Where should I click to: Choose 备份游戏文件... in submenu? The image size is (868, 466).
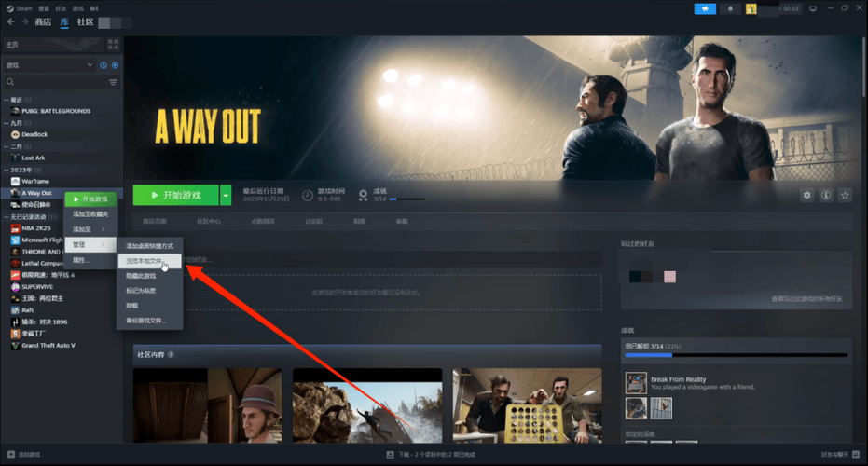[149, 321]
